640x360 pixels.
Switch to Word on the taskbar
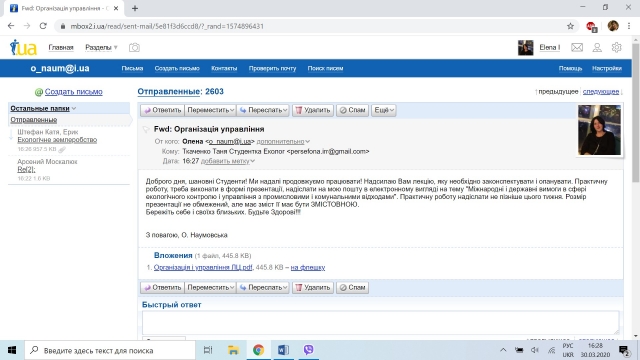click(x=283, y=350)
